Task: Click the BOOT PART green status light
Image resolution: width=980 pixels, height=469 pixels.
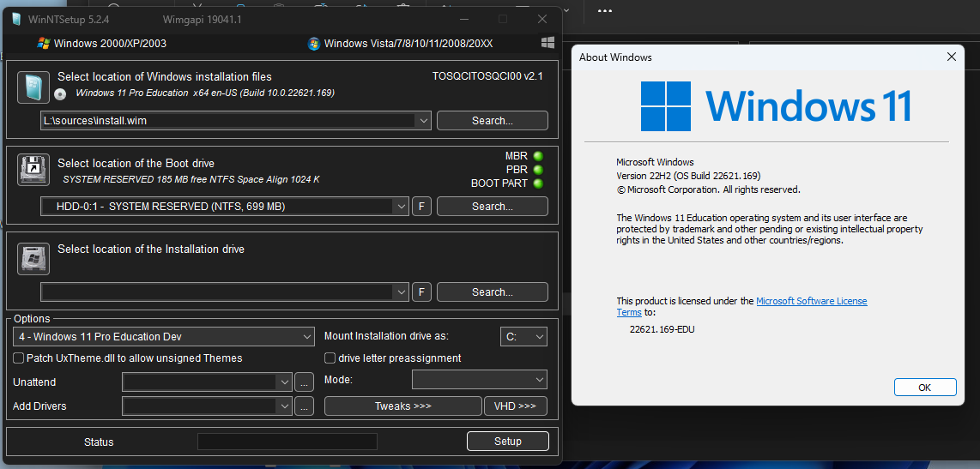Action: coord(537,183)
